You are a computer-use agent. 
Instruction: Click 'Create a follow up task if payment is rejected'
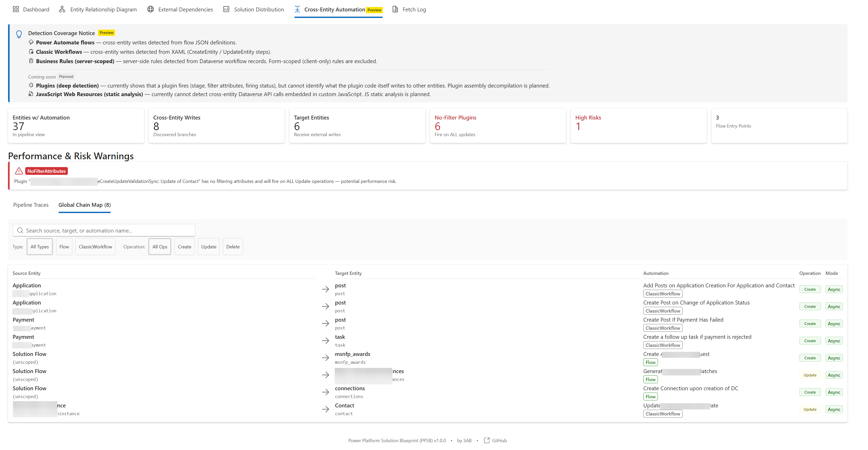pos(697,336)
